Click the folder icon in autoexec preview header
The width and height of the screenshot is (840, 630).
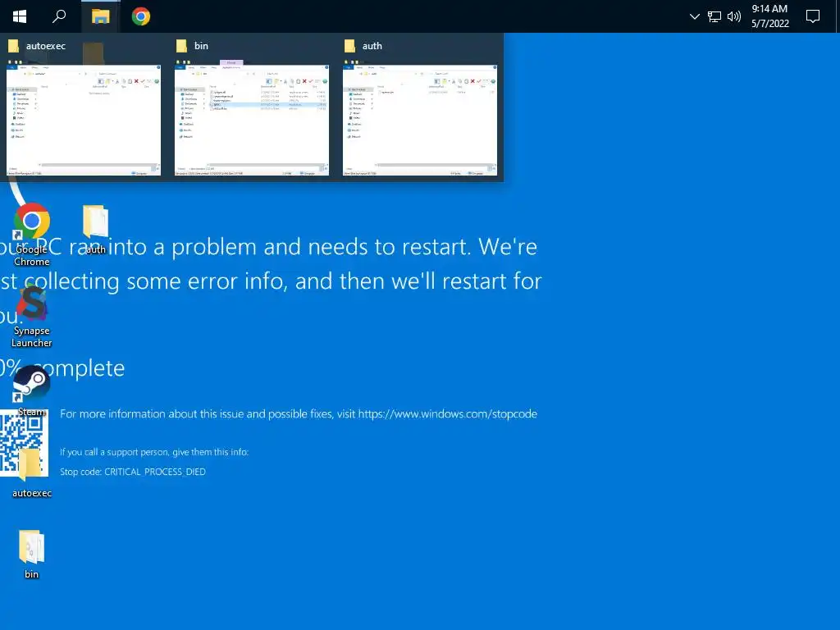click(x=13, y=46)
